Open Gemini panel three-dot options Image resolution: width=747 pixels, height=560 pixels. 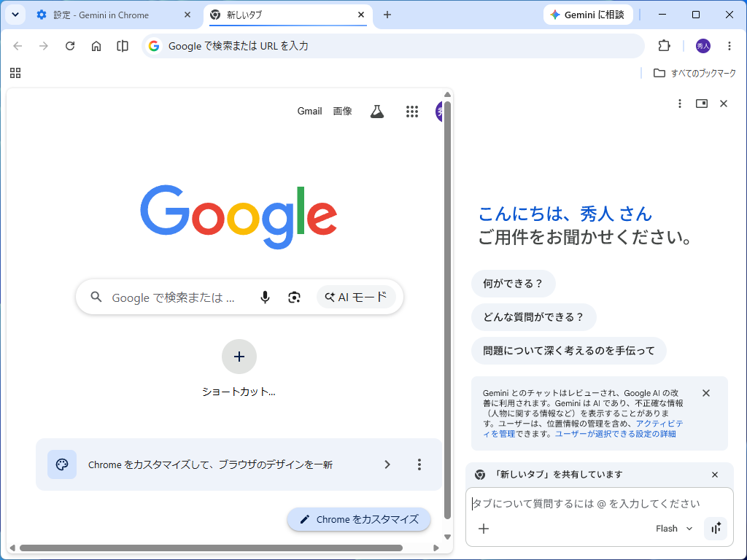680,104
